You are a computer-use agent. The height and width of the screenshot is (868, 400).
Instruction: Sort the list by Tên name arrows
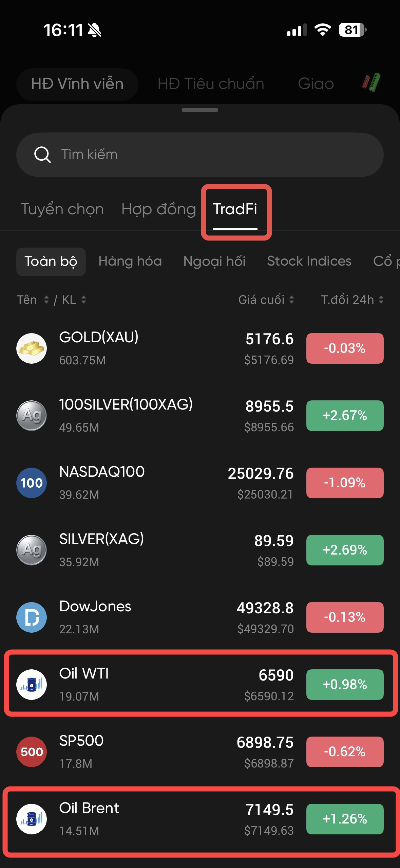[x=46, y=300]
